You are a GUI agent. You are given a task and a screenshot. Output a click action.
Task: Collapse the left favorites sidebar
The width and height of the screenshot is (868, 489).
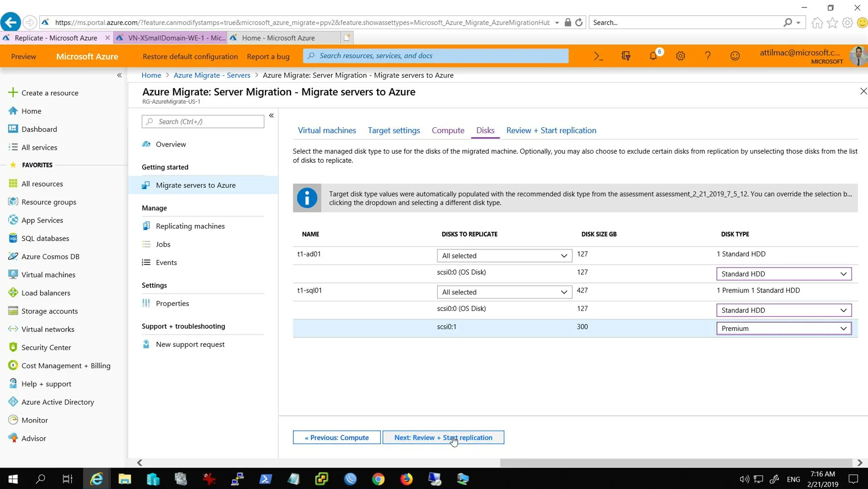119,75
